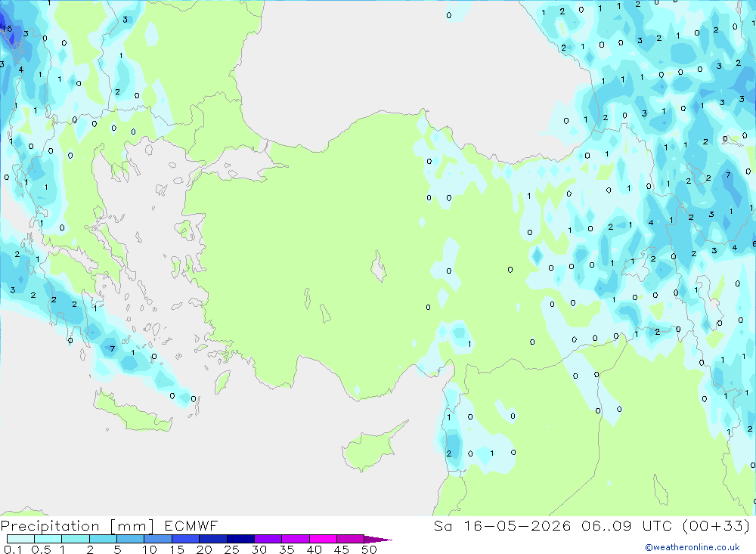This screenshot has height=554, width=756.
Task: Click the legend label "25"
Action: pyautogui.click(x=231, y=549)
